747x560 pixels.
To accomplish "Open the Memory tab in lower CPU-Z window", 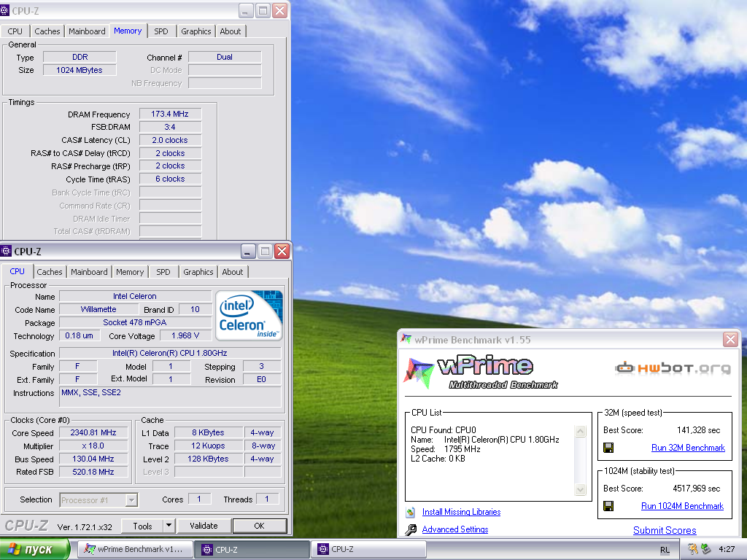I will [130, 272].
